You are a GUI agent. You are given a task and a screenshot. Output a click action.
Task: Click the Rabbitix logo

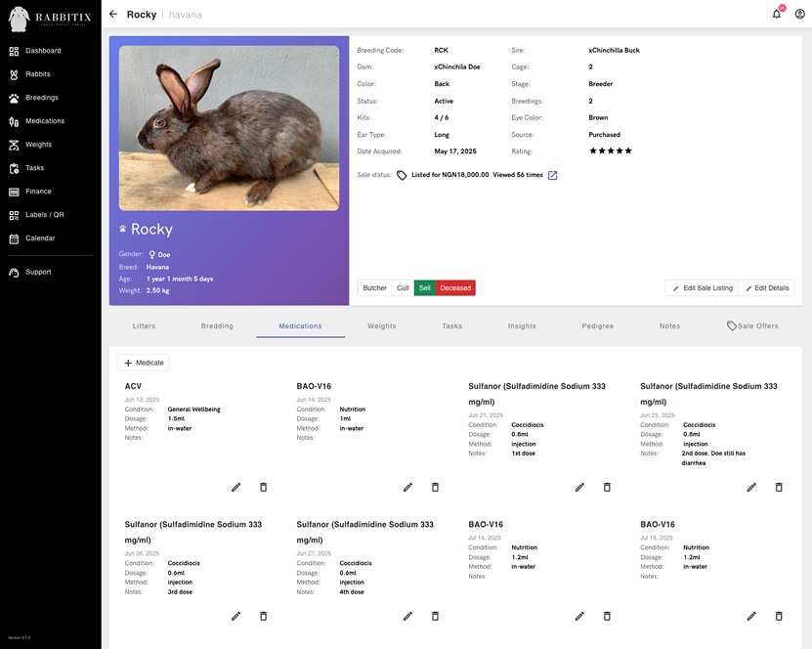click(48, 18)
